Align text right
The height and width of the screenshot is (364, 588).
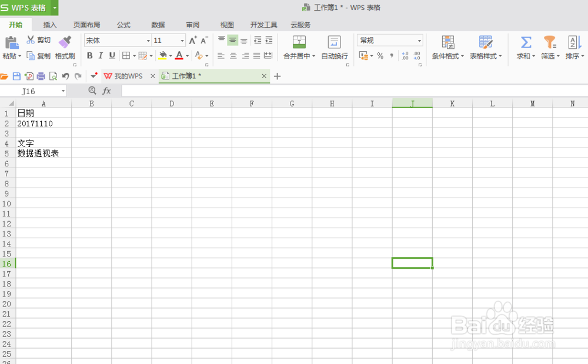245,56
